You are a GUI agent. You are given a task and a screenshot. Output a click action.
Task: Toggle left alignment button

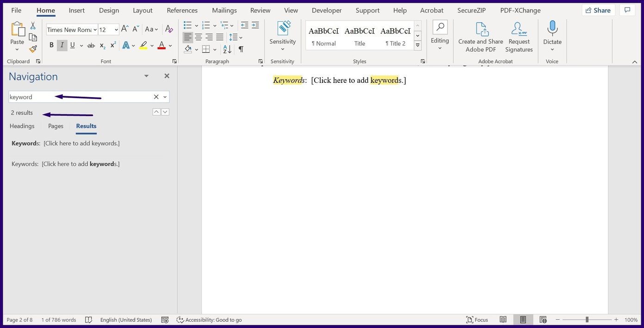pos(188,37)
